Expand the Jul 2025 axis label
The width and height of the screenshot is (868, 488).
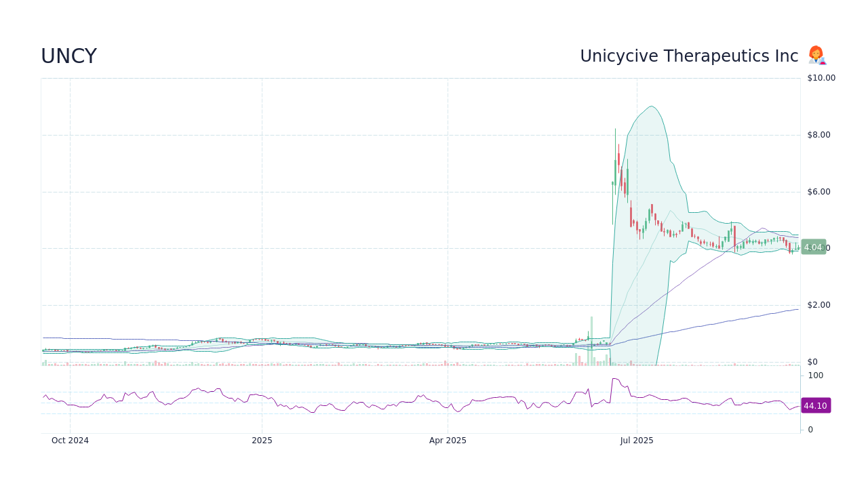click(636, 440)
